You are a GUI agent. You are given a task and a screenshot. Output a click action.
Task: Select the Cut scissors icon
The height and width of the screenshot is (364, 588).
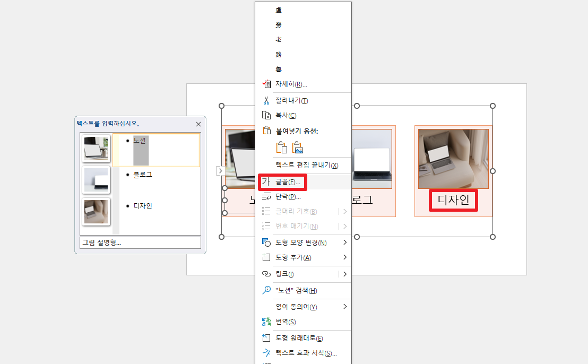[266, 100]
